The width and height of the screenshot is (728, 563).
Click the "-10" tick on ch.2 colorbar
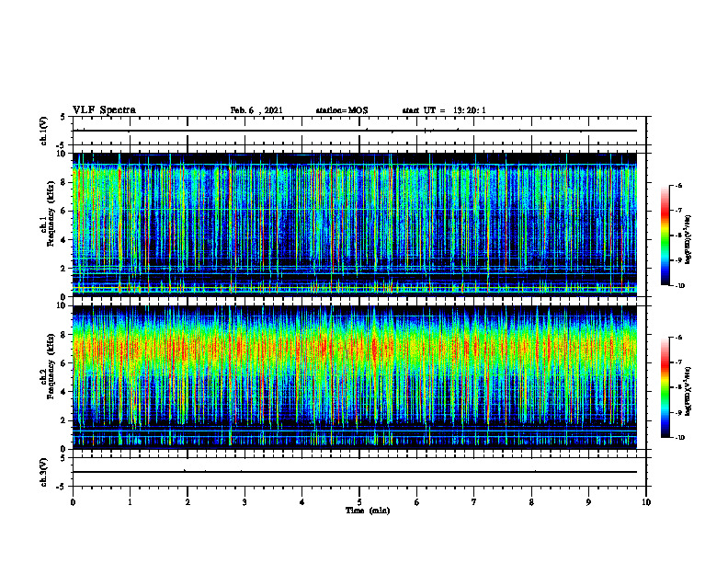pyautogui.click(x=679, y=438)
